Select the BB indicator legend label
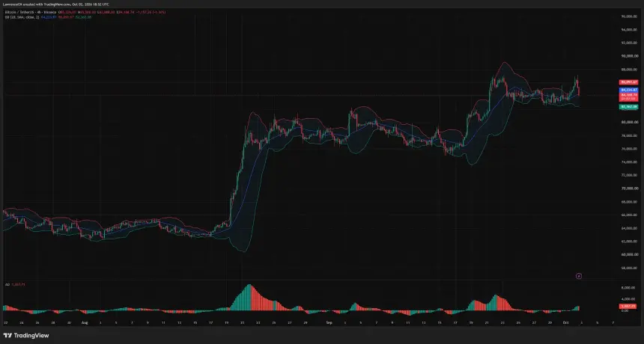Image resolution: width=644 pixels, height=344 pixels. pos(22,17)
